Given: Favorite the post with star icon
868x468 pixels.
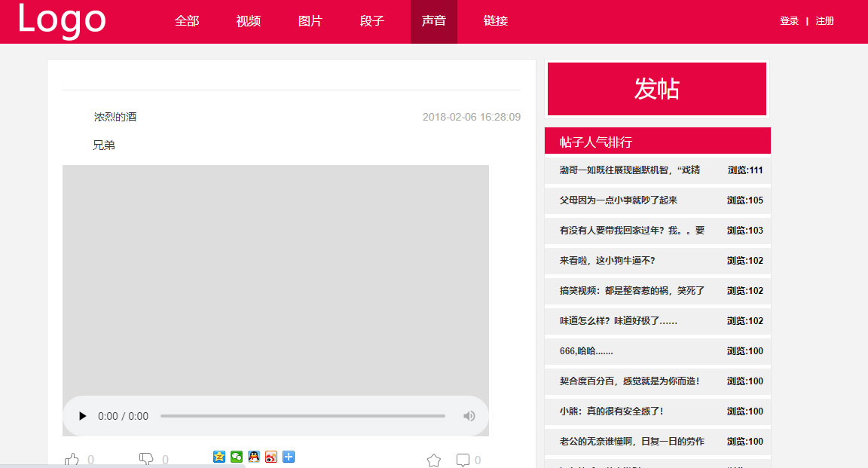Looking at the screenshot, I should pos(433,460).
